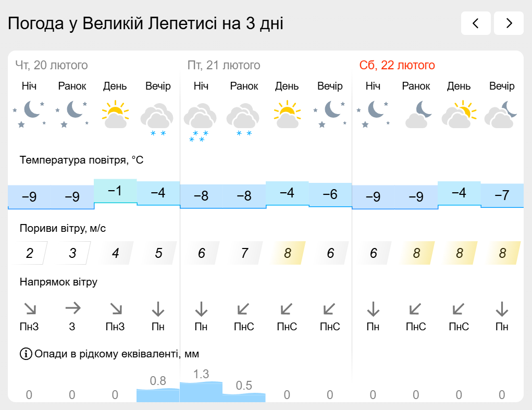This screenshot has height=410, width=532.
Task: Click Friday night north wind arrow
Action: [201, 309]
